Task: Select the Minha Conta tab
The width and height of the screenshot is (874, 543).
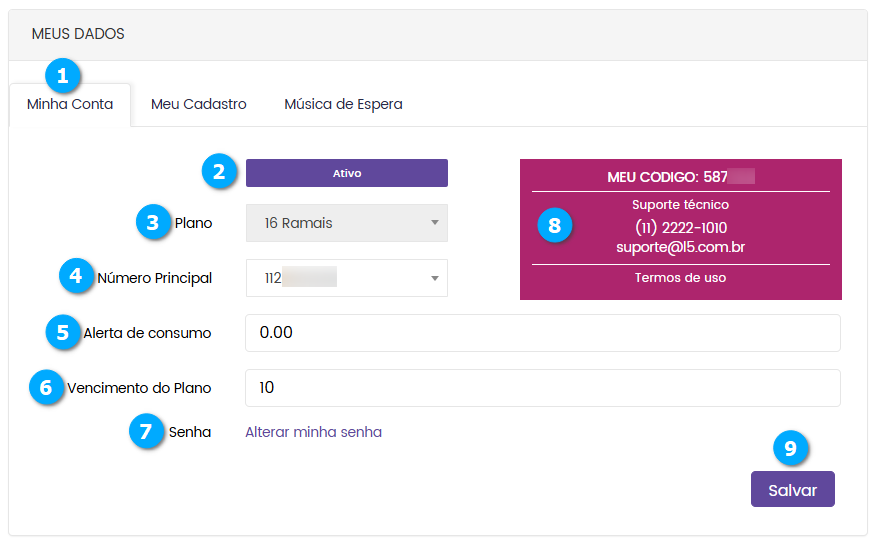Action: point(70,104)
